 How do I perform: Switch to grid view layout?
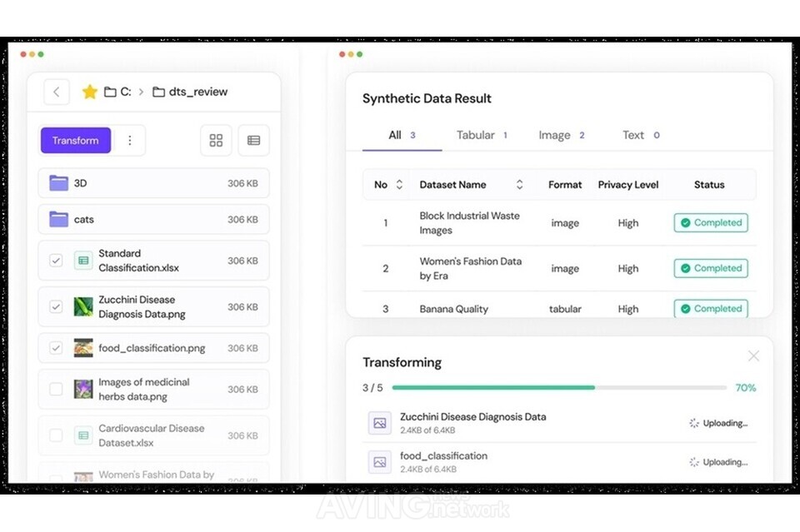click(x=216, y=141)
